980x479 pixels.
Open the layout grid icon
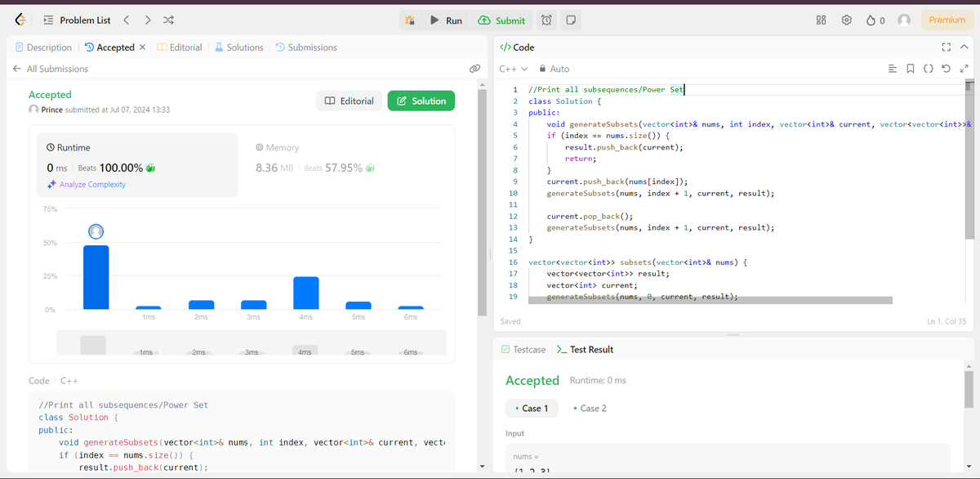click(822, 20)
